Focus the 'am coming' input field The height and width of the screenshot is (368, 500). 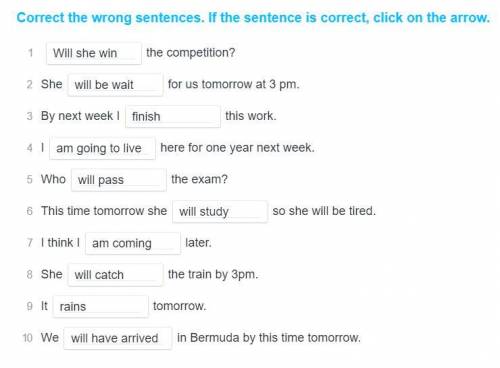tap(133, 243)
